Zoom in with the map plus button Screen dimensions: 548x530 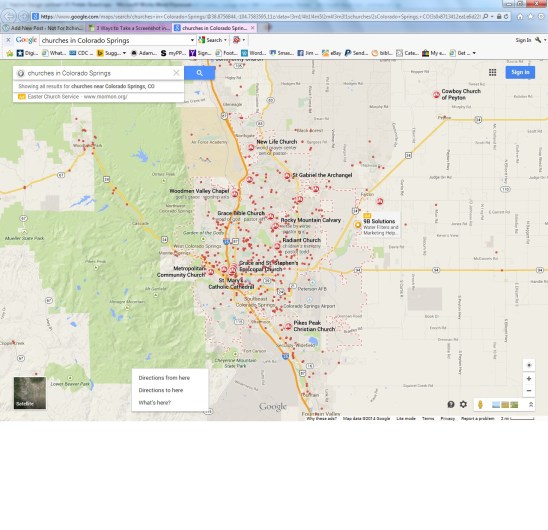(x=529, y=378)
